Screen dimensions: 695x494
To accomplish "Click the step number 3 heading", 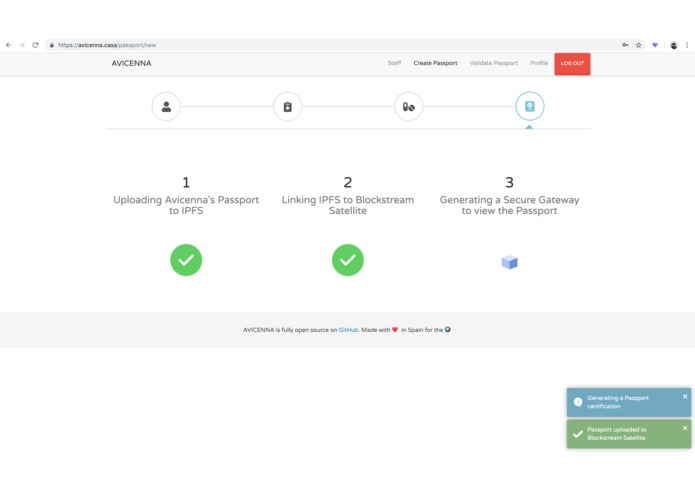I will click(x=510, y=182).
